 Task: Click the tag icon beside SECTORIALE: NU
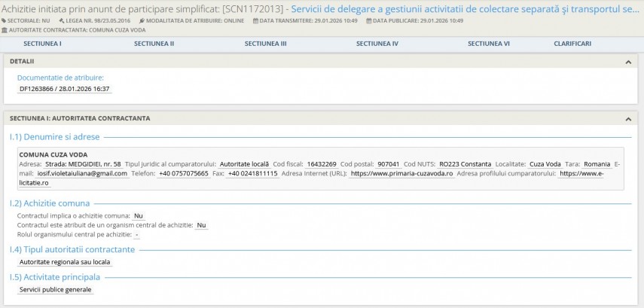(x=5, y=20)
